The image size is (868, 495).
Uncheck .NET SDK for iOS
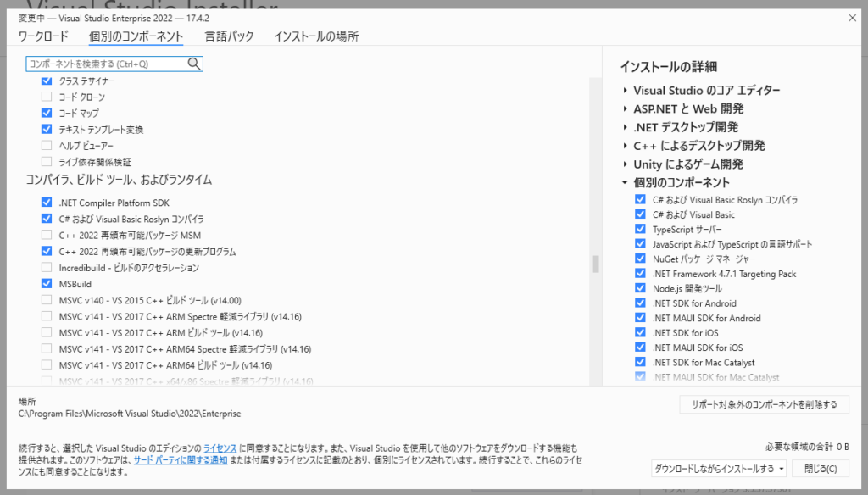(641, 333)
